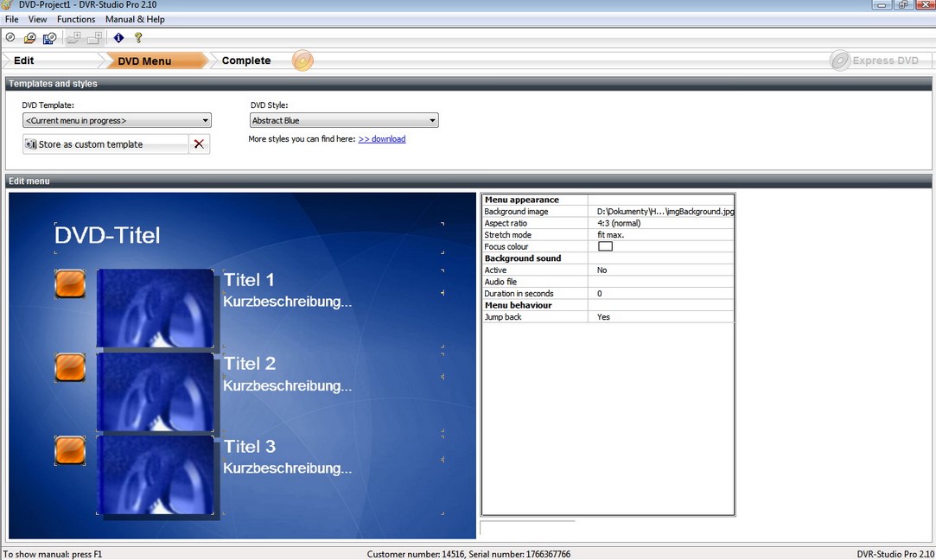
Task: Click Kurzbeschreibung text under Titel 2
Action: [x=287, y=385]
